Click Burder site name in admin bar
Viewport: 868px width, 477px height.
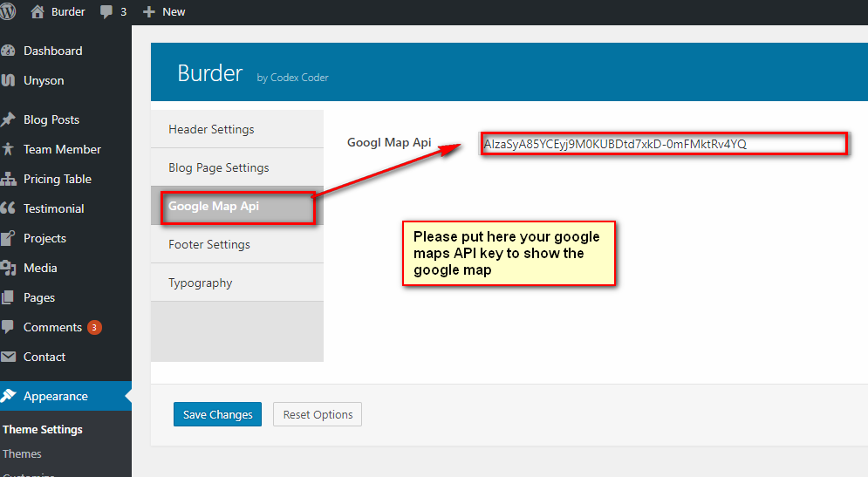coord(68,11)
